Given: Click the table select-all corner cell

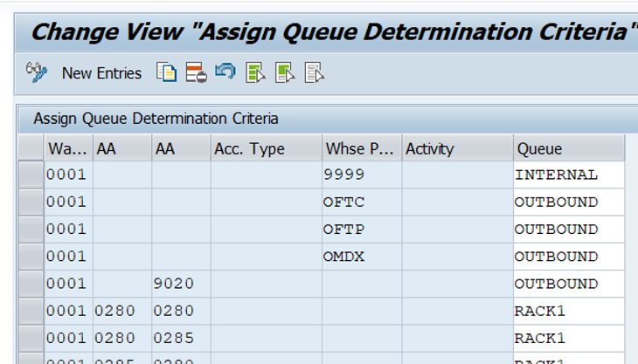Looking at the screenshot, I should tap(31, 148).
